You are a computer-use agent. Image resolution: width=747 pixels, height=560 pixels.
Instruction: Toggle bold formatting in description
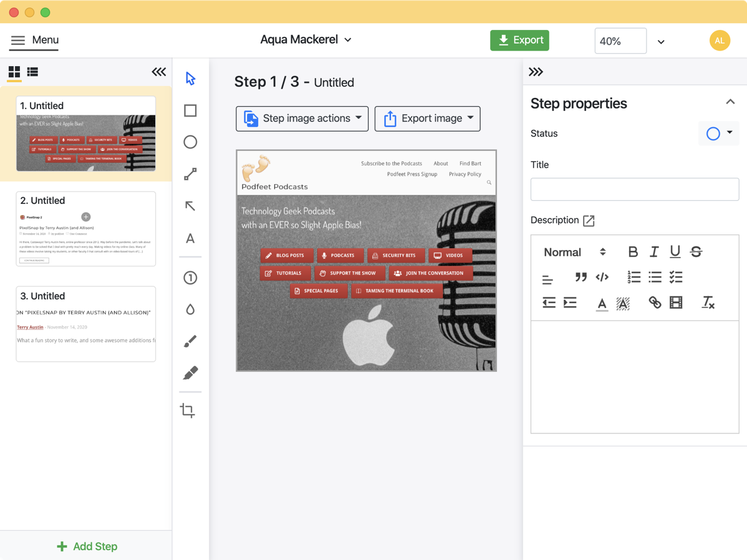[632, 252]
